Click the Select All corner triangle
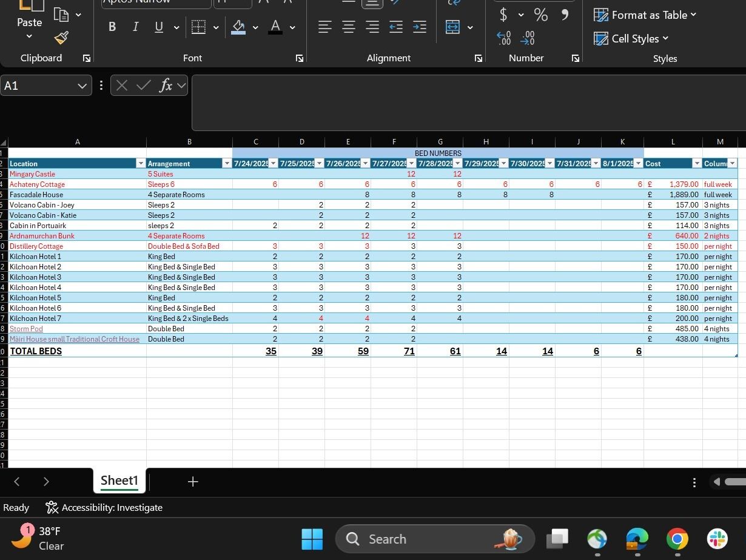 coord(4,143)
